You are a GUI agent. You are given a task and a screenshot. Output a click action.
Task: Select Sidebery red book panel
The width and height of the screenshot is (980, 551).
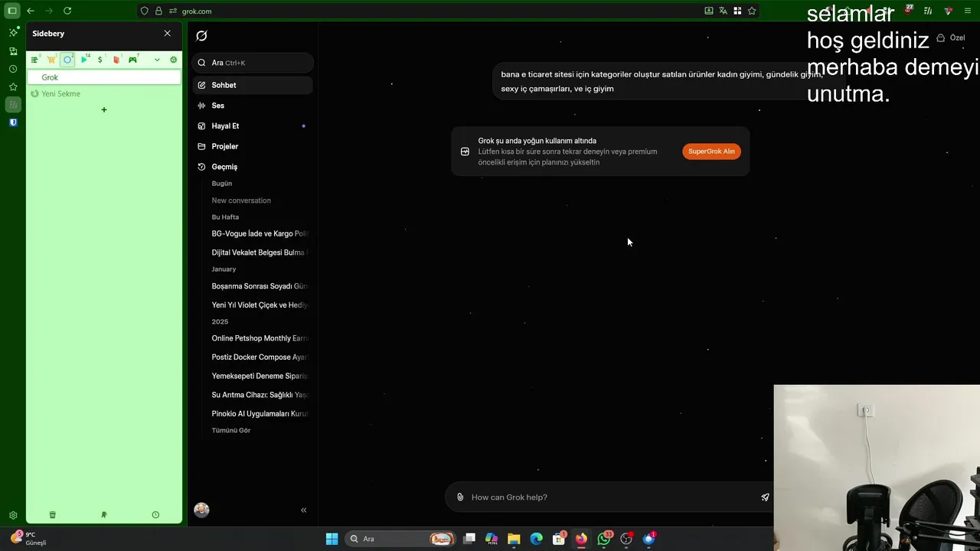pyautogui.click(x=116, y=60)
